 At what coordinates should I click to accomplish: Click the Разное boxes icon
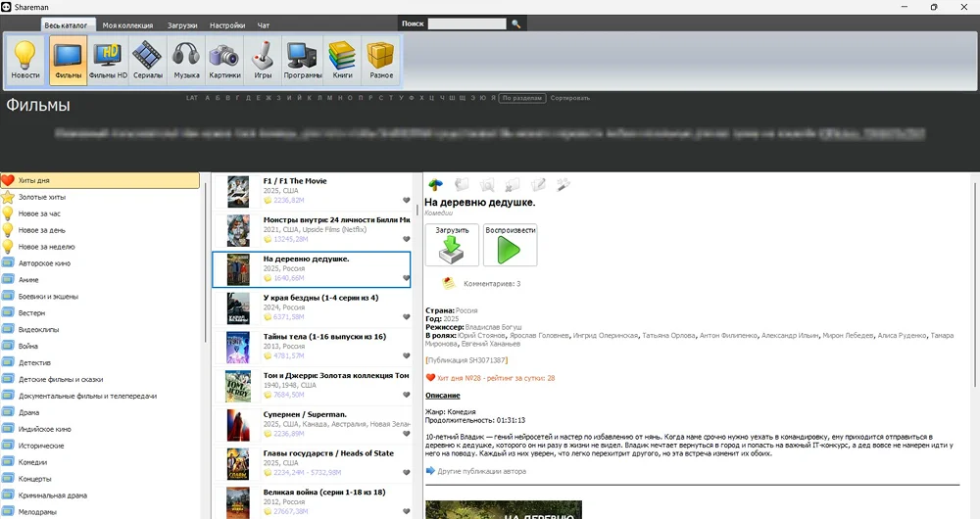click(x=381, y=60)
